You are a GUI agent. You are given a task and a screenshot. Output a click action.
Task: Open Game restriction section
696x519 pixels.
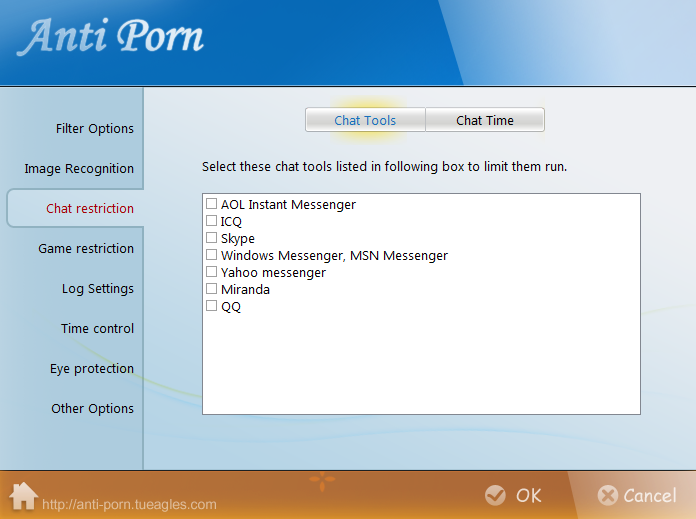(86, 248)
